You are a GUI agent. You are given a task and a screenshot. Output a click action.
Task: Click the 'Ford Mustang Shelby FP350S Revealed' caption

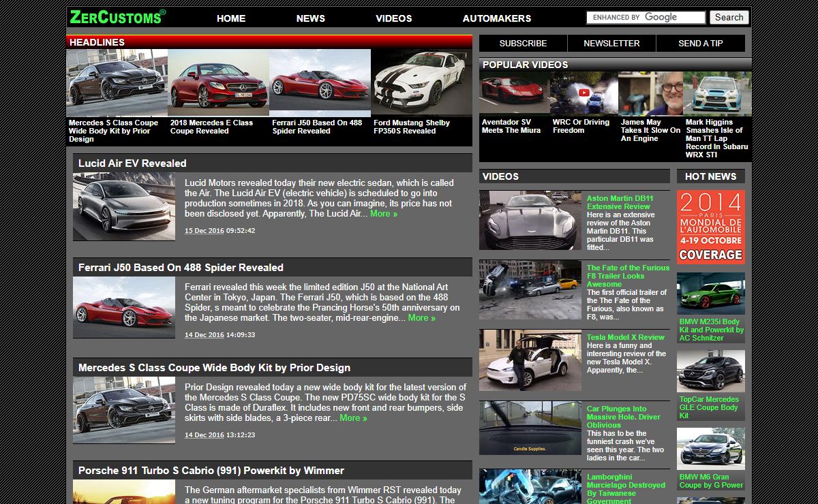click(412, 127)
